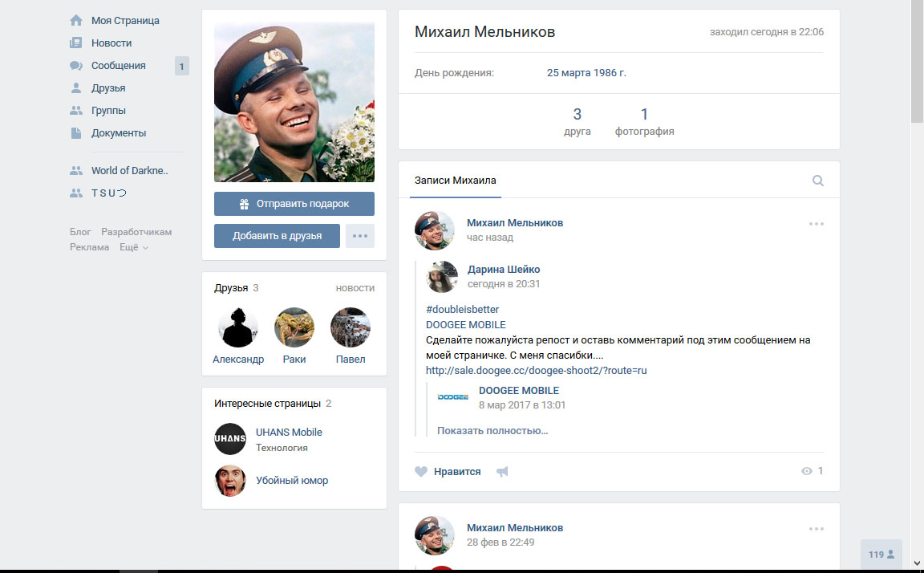Click Отправить подарок button
The width and height of the screenshot is (924, 573).
click(x=294, y=204)
